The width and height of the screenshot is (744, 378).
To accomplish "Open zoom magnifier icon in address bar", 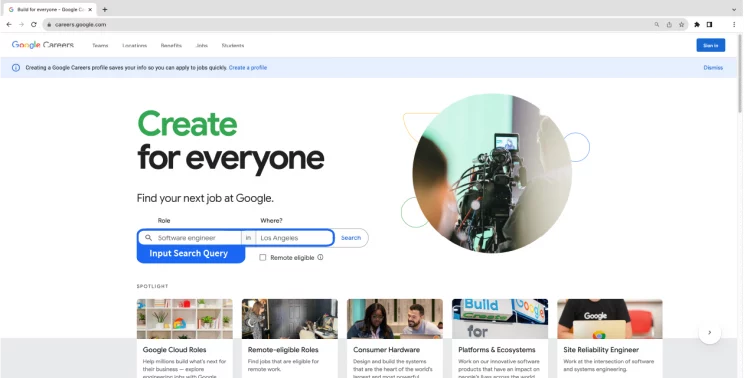I will 657,25.
